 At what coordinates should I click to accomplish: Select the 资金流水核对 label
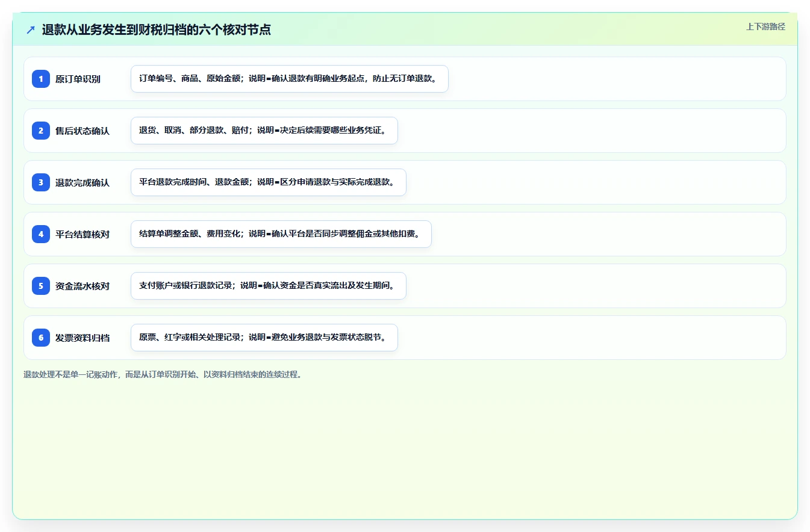83,286
